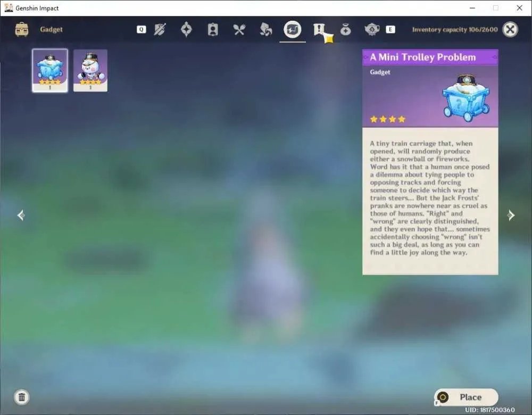Viewport: 532px width, 415px height.
Task: Open the Furnishings teapot tab
Action: pyautogui.click(x=372, y=29)
